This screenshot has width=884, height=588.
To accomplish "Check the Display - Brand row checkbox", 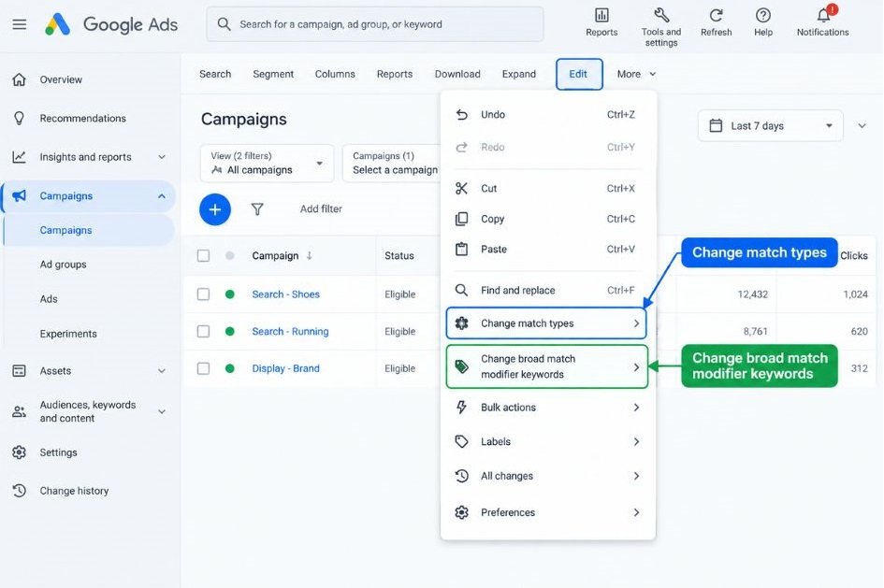I will click(204, 368).
